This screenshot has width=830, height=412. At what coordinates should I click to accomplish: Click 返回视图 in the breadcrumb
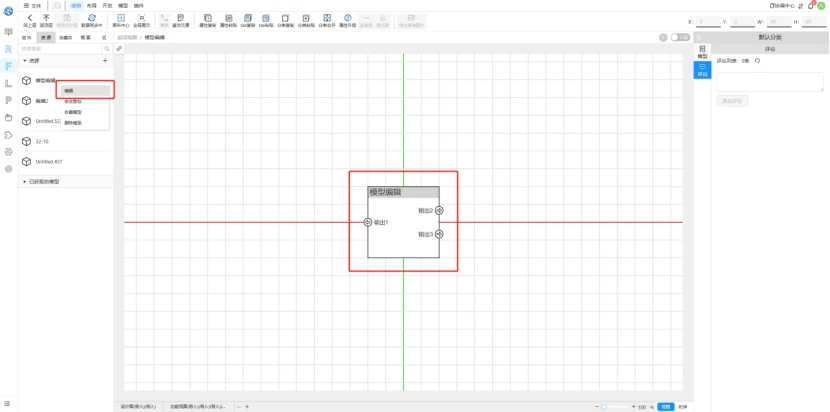[127, 38]
